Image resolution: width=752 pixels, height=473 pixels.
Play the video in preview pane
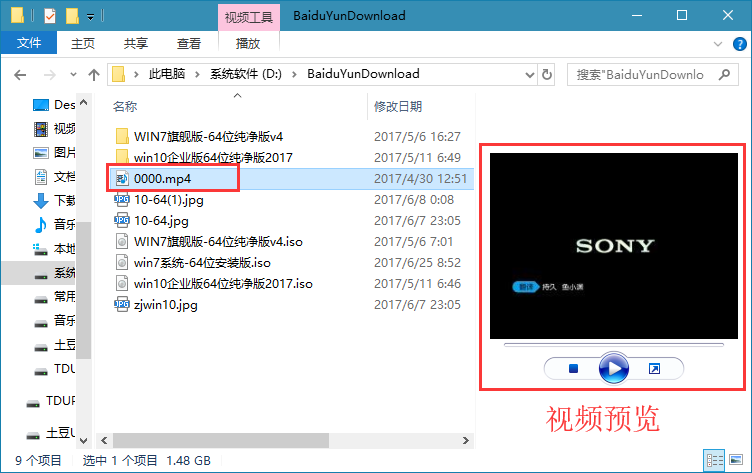click(613, 368)
